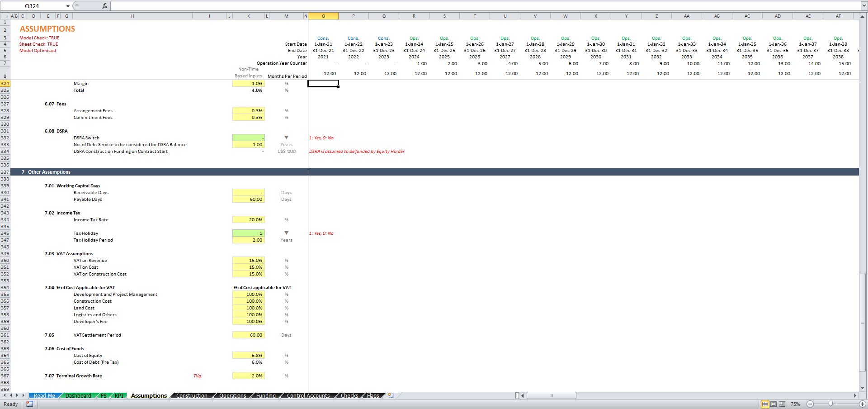
Task: Click the tab bar split handle
Action: tap(517, 395)
